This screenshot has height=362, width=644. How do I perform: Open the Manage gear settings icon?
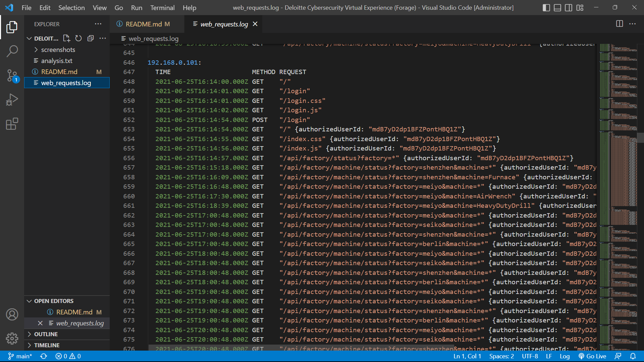coord(12,339)
